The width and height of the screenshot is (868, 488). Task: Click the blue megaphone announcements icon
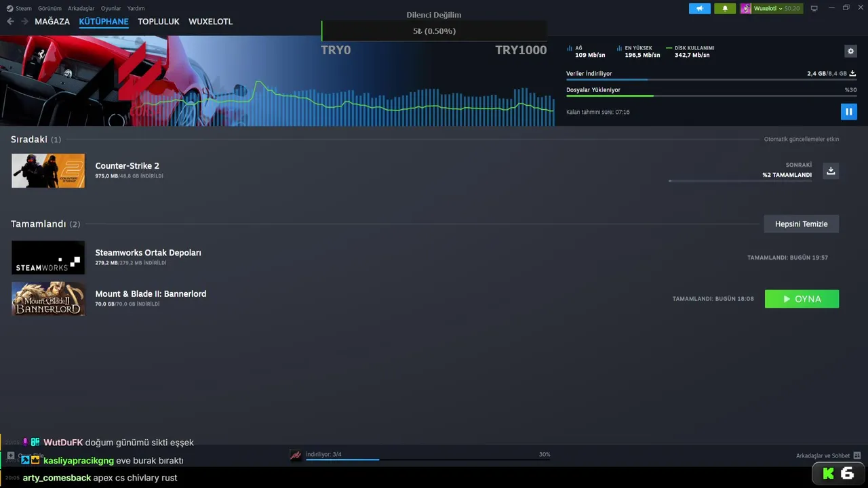click(x=700, y=9)
